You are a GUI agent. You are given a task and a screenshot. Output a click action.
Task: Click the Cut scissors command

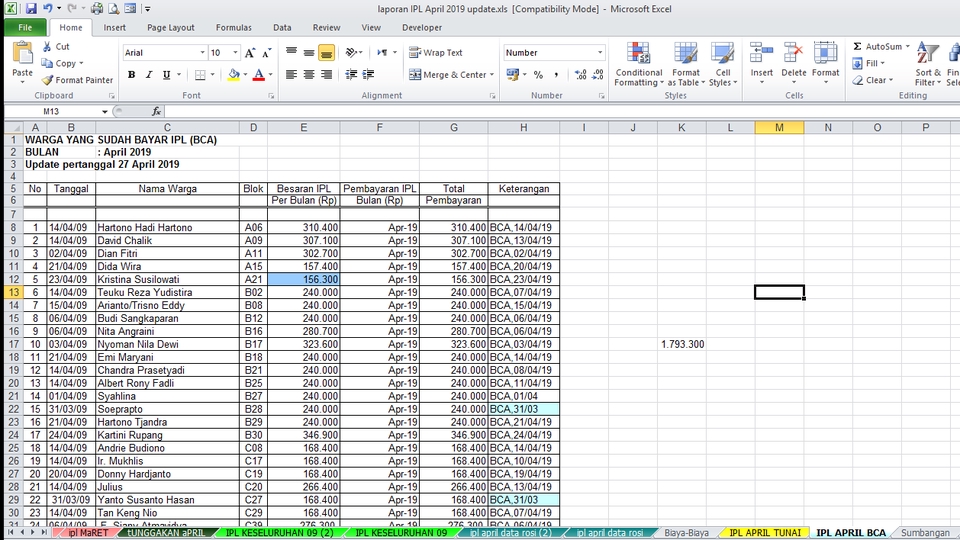(x=56, y=47)
